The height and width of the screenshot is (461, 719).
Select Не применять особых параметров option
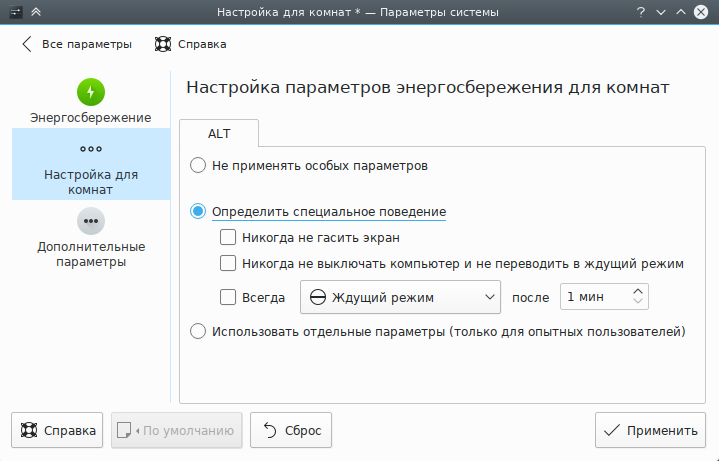(198, 165)
